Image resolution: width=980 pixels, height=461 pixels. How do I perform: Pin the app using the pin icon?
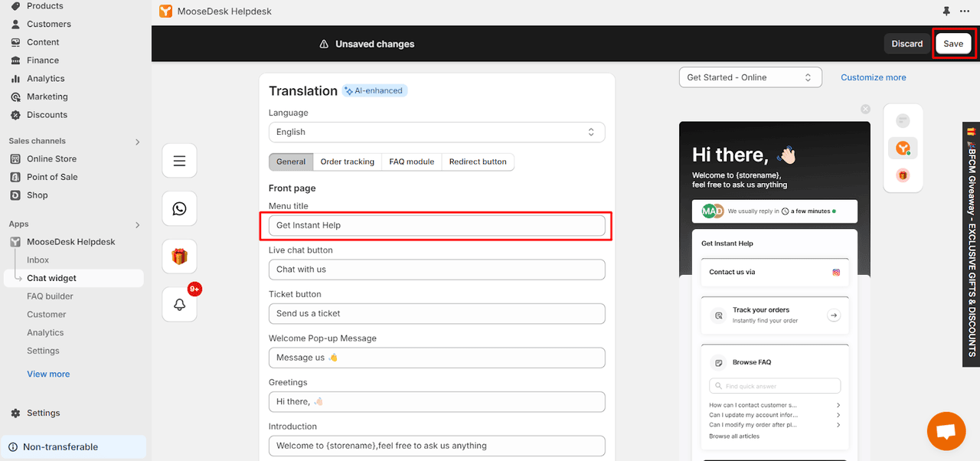coord(946,11)
